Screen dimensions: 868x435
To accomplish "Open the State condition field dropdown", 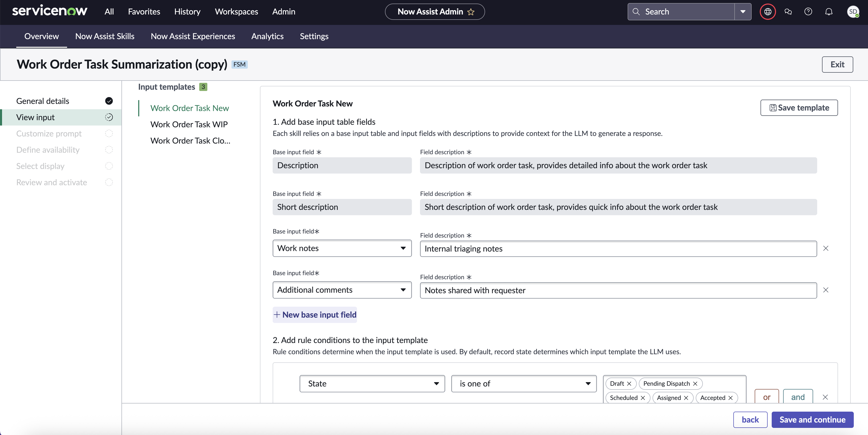I will point(372,383).
